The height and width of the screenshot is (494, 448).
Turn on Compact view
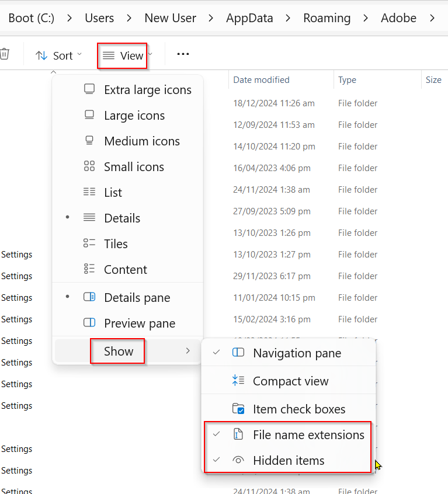point(289,381)
